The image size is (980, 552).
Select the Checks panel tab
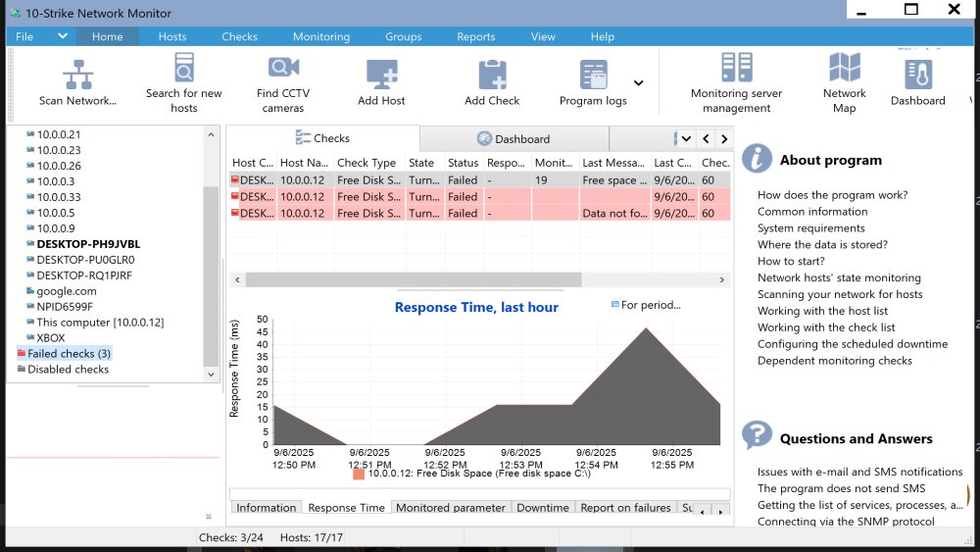tap(322, 138)
